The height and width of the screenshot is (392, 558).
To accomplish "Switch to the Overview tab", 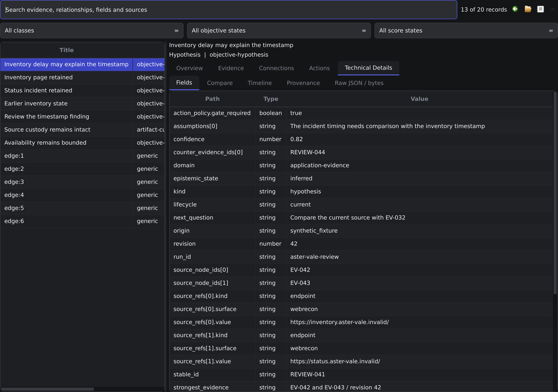I will tap(189, 68).
